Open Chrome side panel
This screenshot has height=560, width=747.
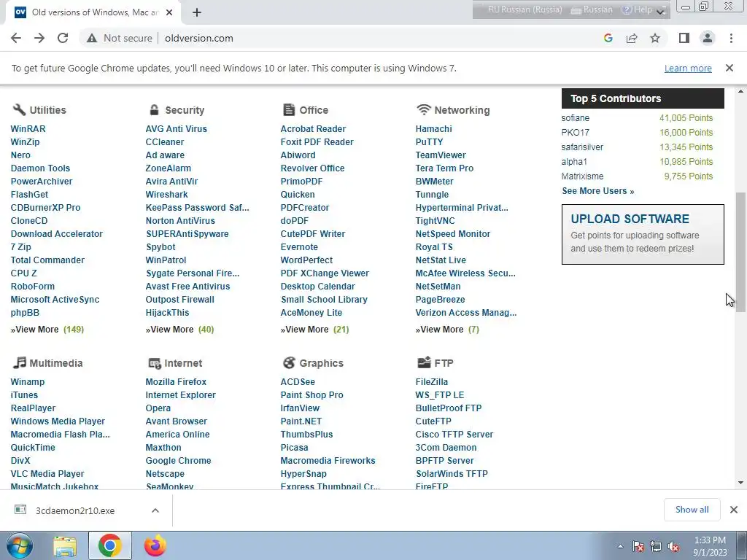pyautogui.click(x=684, y=38)
